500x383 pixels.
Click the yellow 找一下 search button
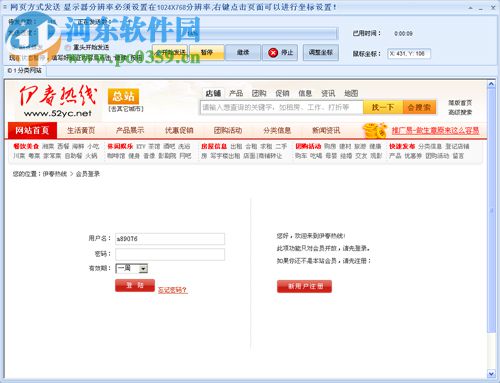tap(383, 107)
